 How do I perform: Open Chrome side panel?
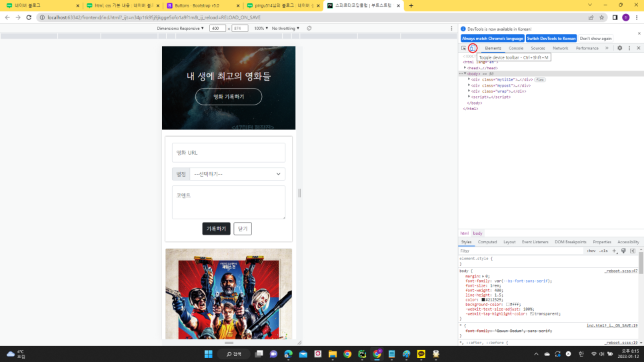tap(615, 18)
